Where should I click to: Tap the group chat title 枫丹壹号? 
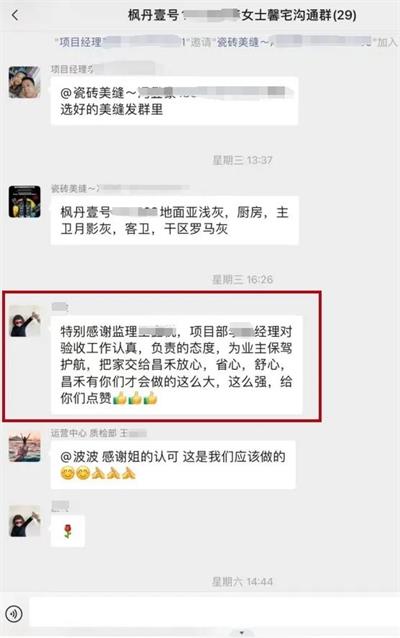tap(242, 15)
